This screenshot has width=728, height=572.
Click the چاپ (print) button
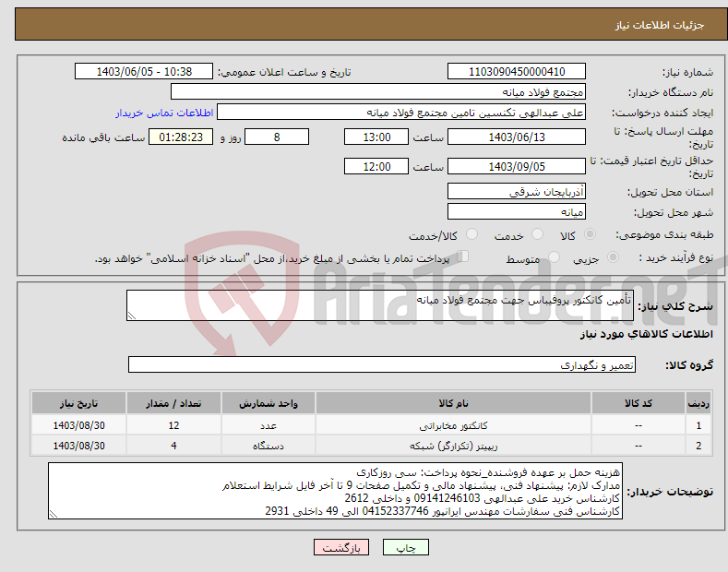[x=405, y=548]
